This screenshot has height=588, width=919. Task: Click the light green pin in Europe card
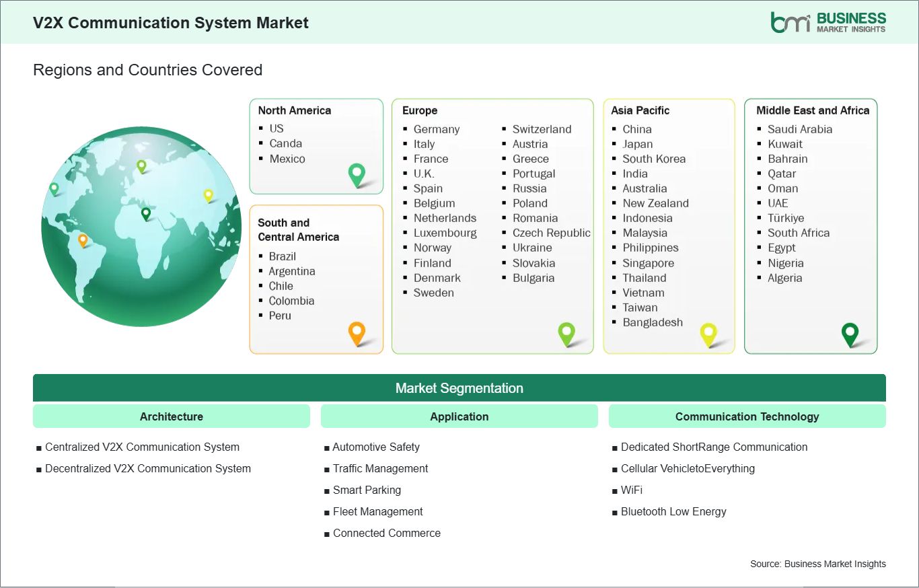tap(566, 333)
